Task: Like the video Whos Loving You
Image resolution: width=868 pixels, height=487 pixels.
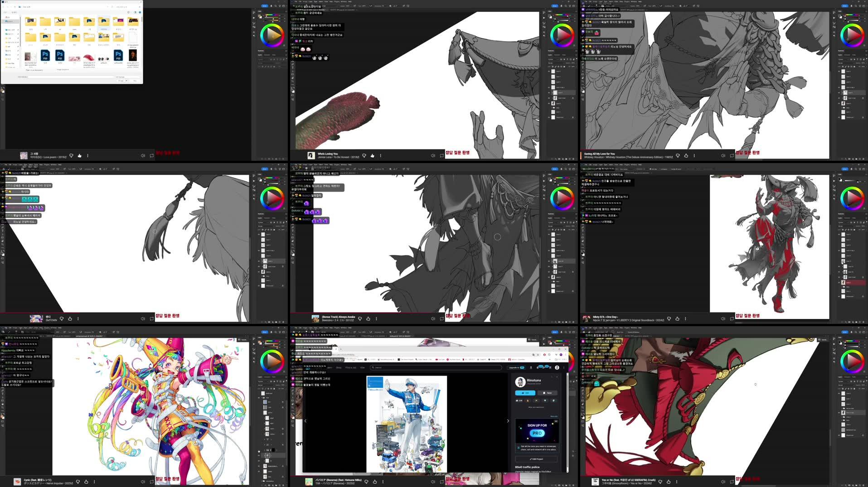Action: point(372,156)
